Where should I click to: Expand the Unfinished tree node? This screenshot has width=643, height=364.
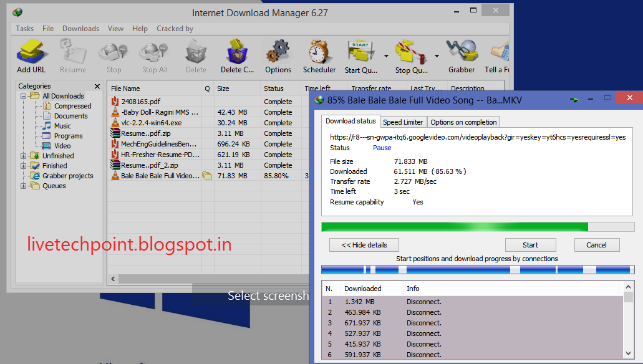[x=23, y=156]
